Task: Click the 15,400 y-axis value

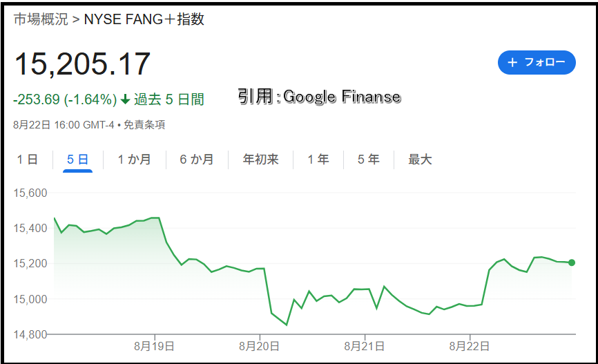Action: point(30,228)
